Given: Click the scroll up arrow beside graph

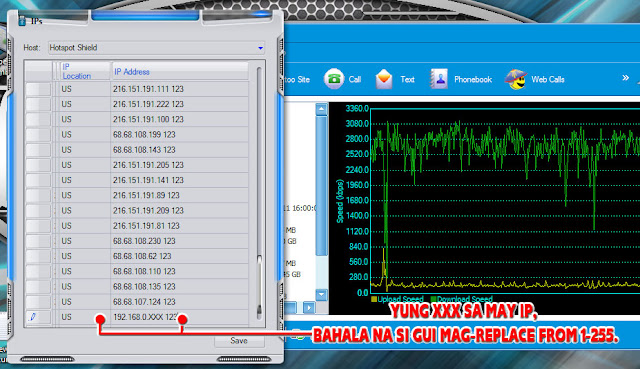Looking at the screenshot, I should [322, 109].
